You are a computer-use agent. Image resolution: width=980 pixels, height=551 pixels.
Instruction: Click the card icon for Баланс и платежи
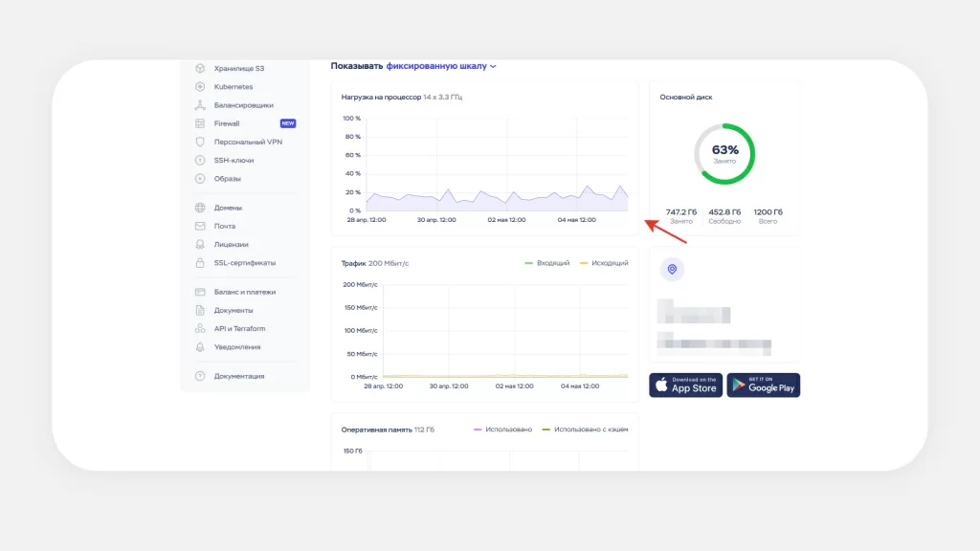[200, 292]
